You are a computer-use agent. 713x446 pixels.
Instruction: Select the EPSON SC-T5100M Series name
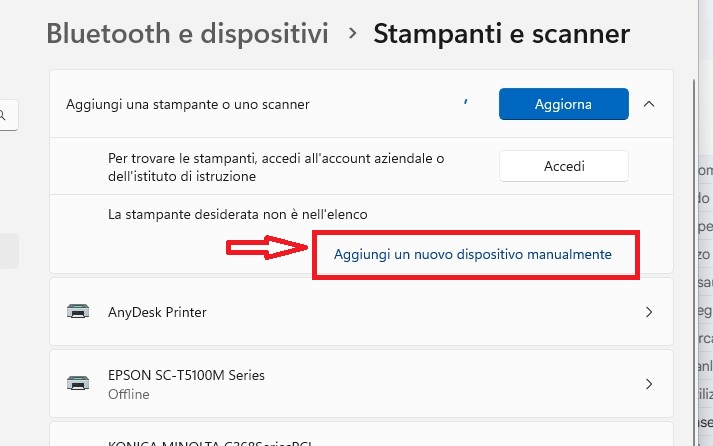(x=186, y=375)
